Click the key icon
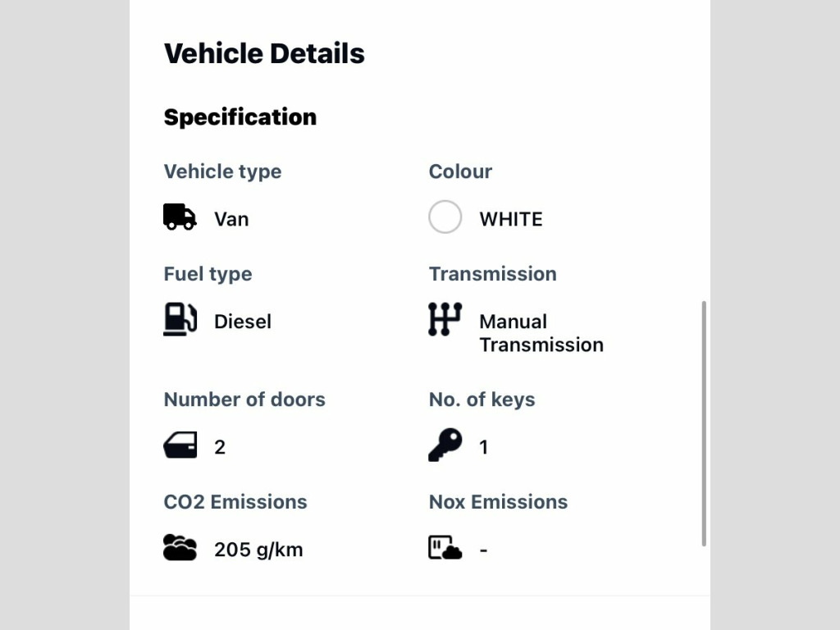 [445, 445]
